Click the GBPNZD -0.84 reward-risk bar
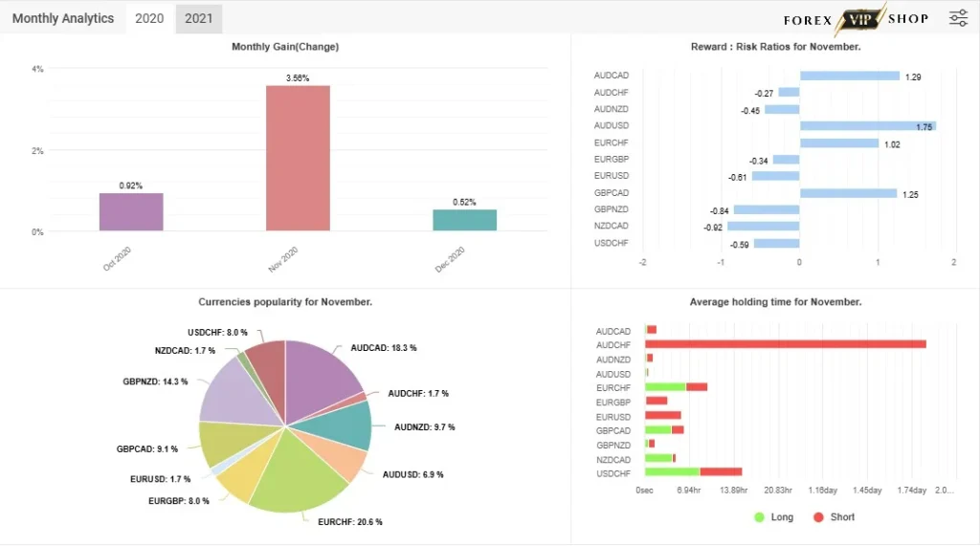The height and width of the screenshot is (546, 980). tap(767, 210)
